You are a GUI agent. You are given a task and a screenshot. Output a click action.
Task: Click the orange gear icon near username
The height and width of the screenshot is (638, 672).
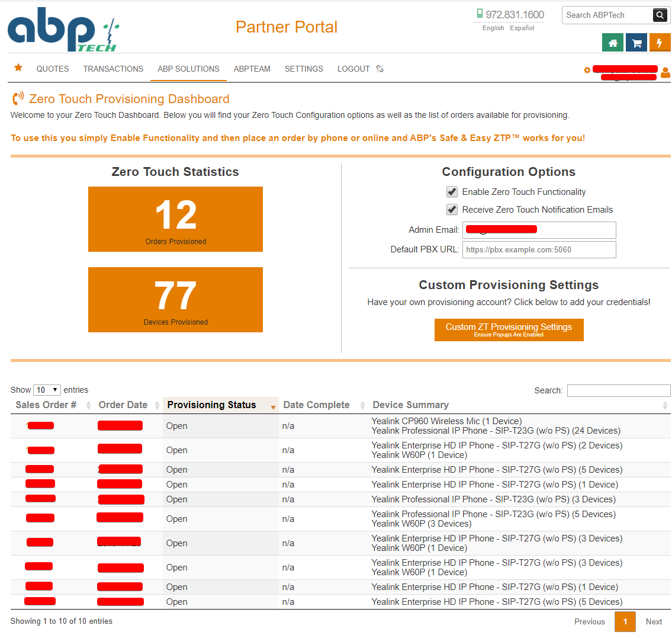pyautogui.click(x=587, y=70)
